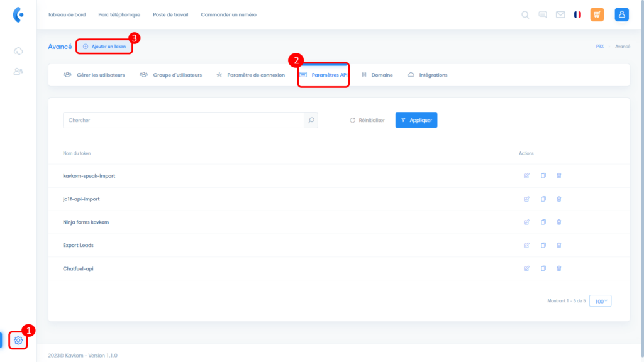Delete the Export Leads token

[558, 246]
